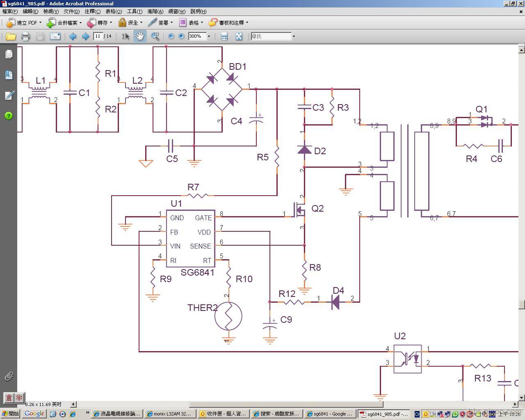Viewport: 525px width, 420px height.
Task: Click the media player quick launch icon
Action: tap(62, 414)
